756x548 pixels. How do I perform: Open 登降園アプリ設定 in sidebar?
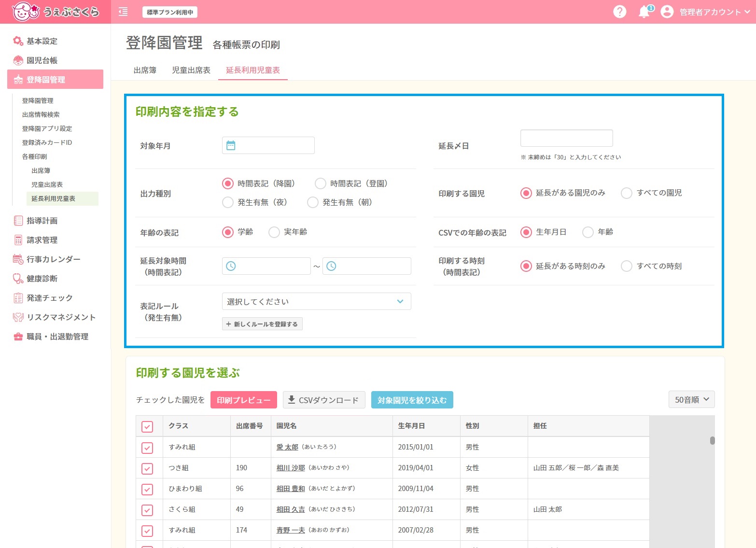click(47, 128)
